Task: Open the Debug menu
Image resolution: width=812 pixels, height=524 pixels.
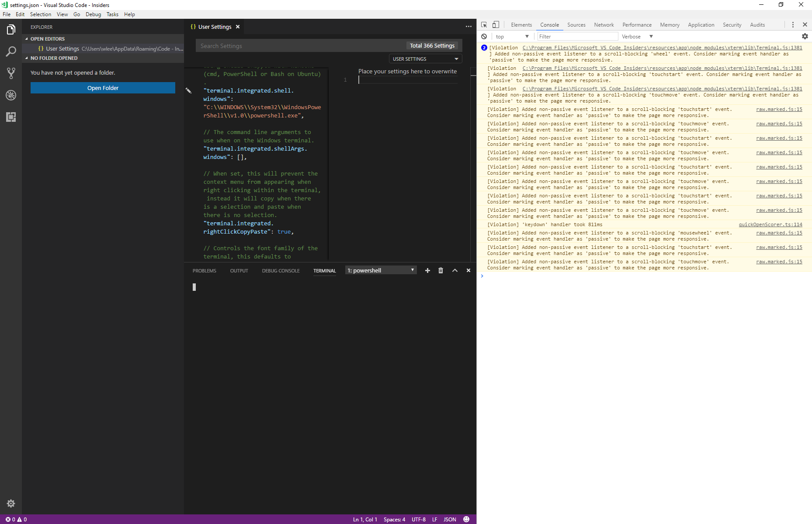Action: pyautogui.click(x=93, y=14)
